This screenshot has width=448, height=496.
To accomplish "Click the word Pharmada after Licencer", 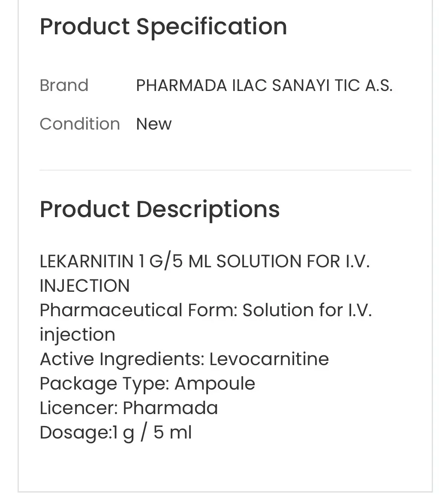I will pos(170,408).
